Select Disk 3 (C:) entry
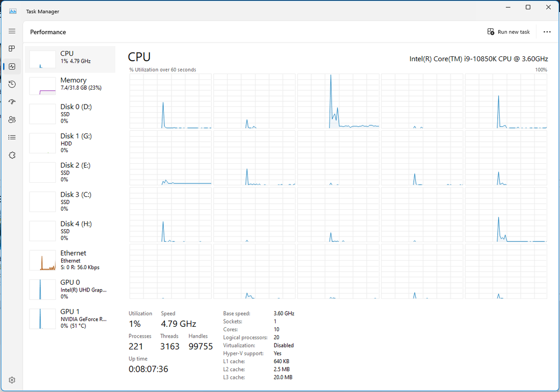Image resolution: width=560 pixels, height=392 pixels. pyautogui.click(x=70, y=201)
